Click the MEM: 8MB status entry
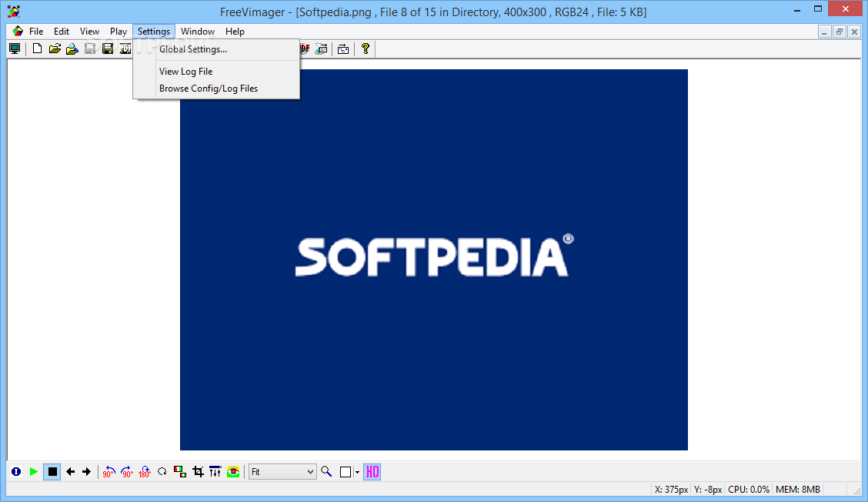The height and width of the screenshot is (502, 868). [798, 489]
